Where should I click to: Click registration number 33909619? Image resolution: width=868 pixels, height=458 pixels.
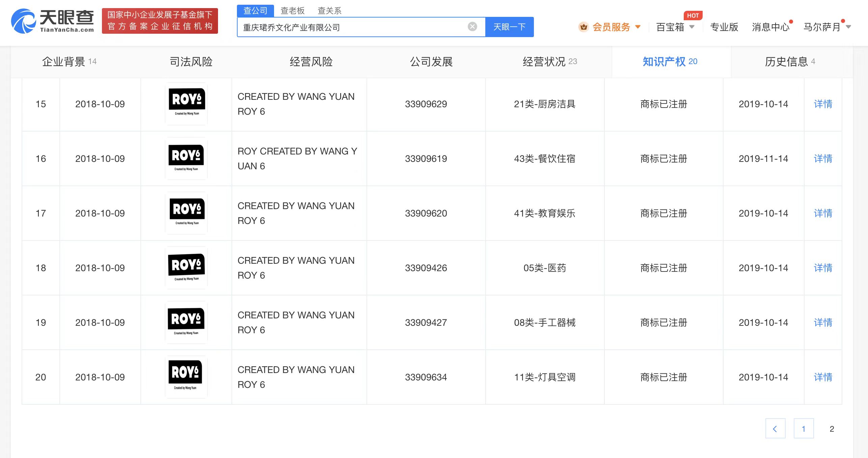426,159
